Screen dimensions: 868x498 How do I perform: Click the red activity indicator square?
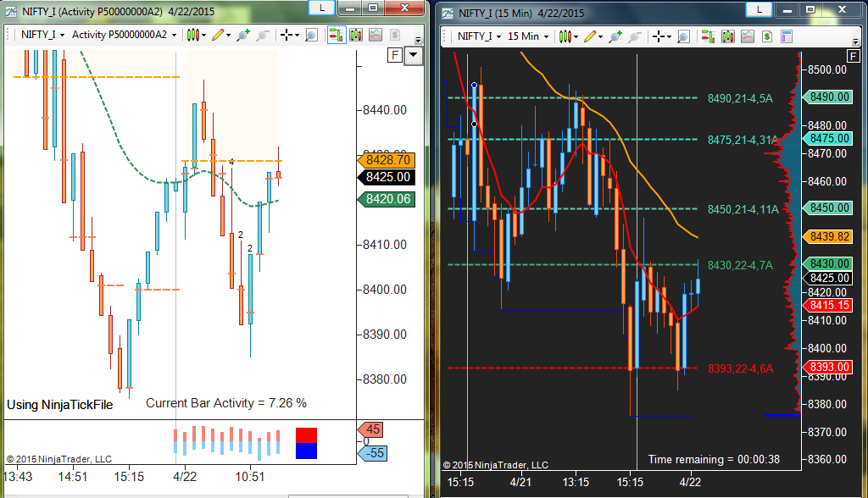(306, 435)
